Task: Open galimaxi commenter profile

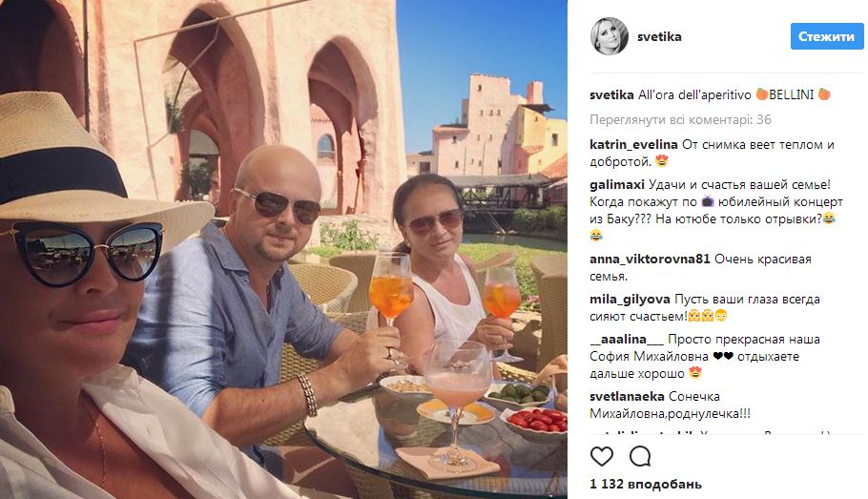Action: [x=617, y=185]
